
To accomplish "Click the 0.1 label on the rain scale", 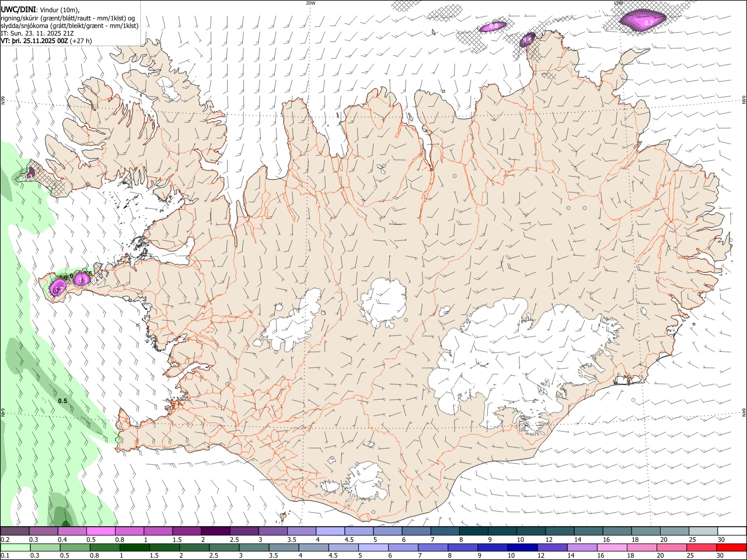I will [x=5, y=556].
